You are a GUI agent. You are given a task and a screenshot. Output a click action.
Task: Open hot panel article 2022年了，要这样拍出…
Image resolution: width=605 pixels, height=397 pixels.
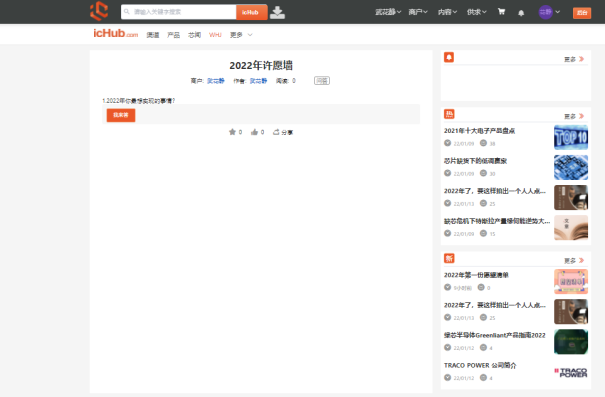click(x=495, y=191)
